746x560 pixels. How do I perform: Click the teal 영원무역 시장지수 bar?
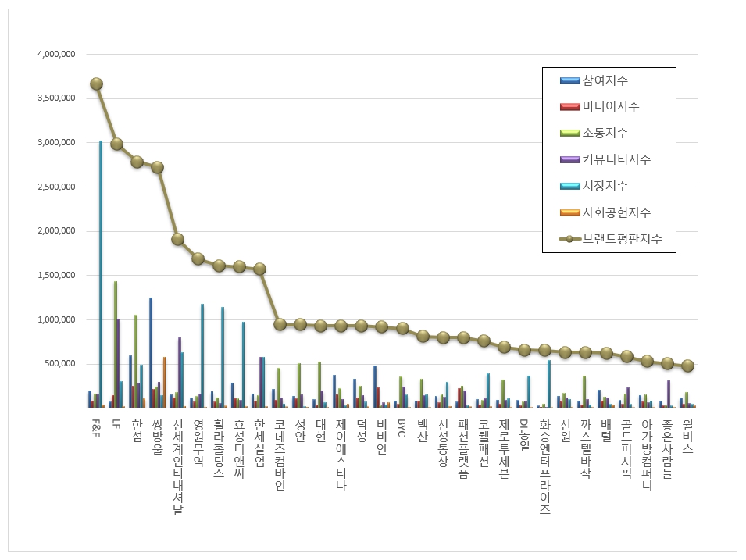point(202,356)
